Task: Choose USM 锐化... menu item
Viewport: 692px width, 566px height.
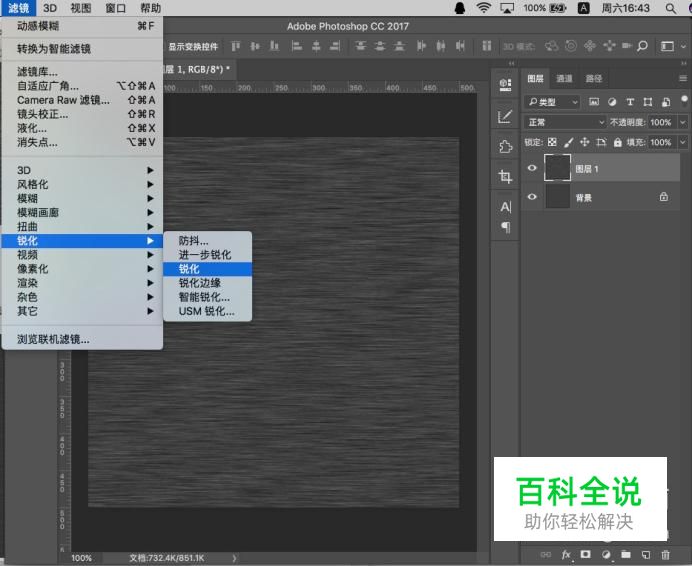Action: click(207, 311)
